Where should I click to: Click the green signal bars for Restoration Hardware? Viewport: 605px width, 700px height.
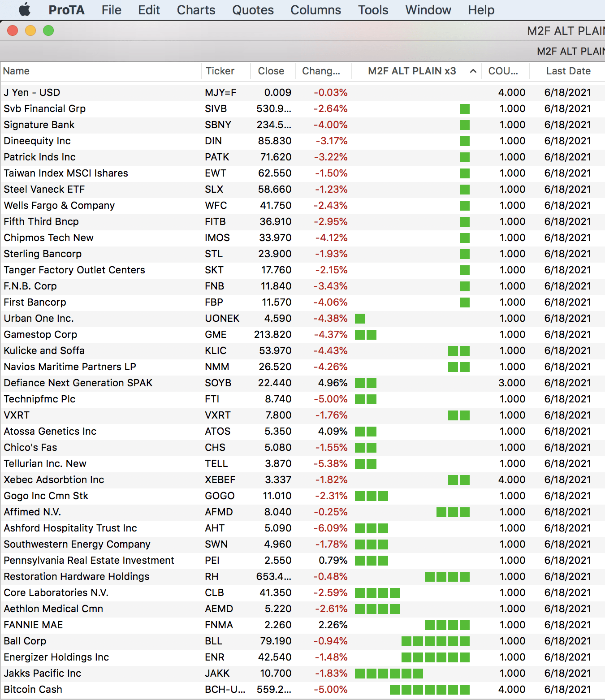(x=447, y=576)
